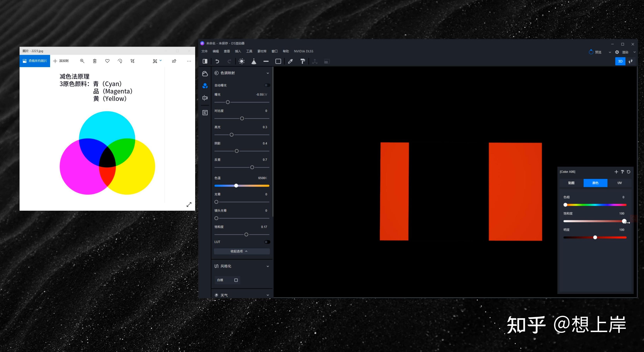
Task: Click the cone shape icon in toolbar
Action: coord(254,61)
